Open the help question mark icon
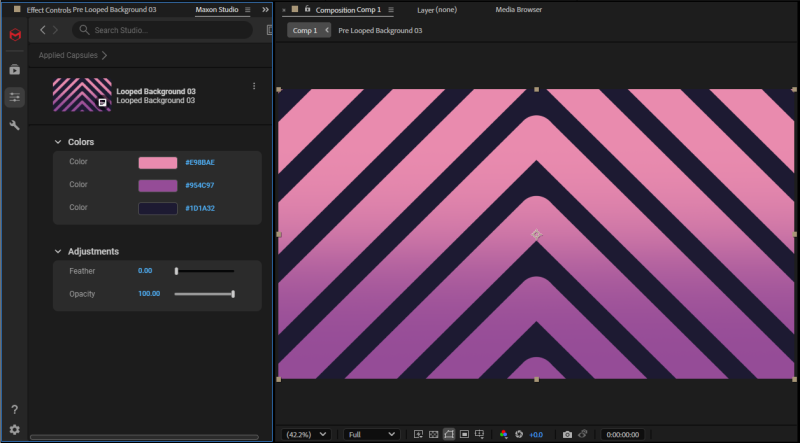This screenshot has height=443, width=800. [14, 409]
